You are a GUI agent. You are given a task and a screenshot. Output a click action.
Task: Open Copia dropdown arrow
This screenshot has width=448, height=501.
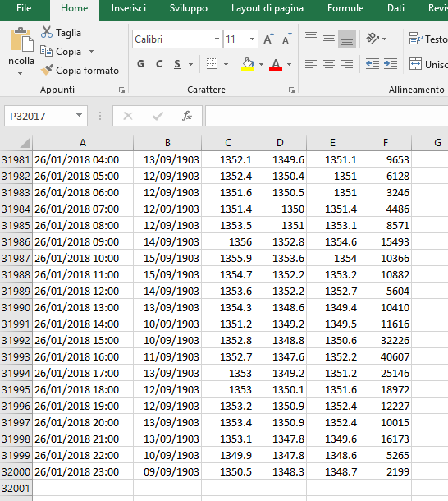point(91,51)
